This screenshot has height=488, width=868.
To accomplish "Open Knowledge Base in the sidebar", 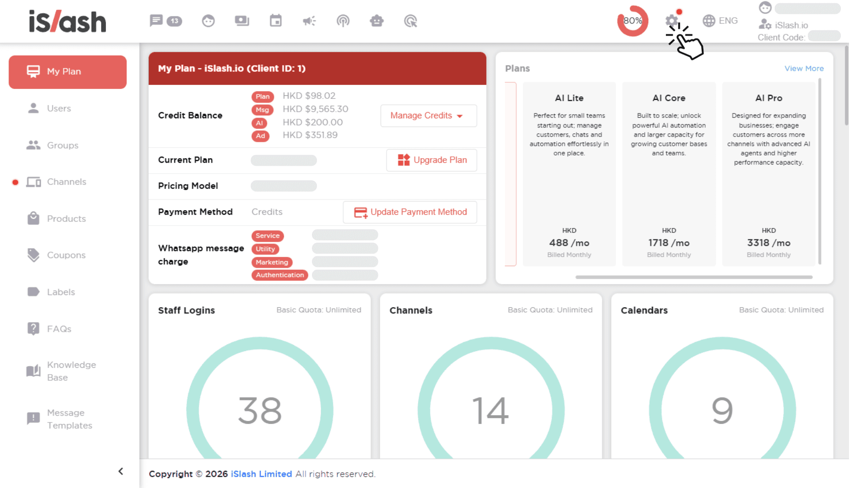I will (x=71, y=371).
